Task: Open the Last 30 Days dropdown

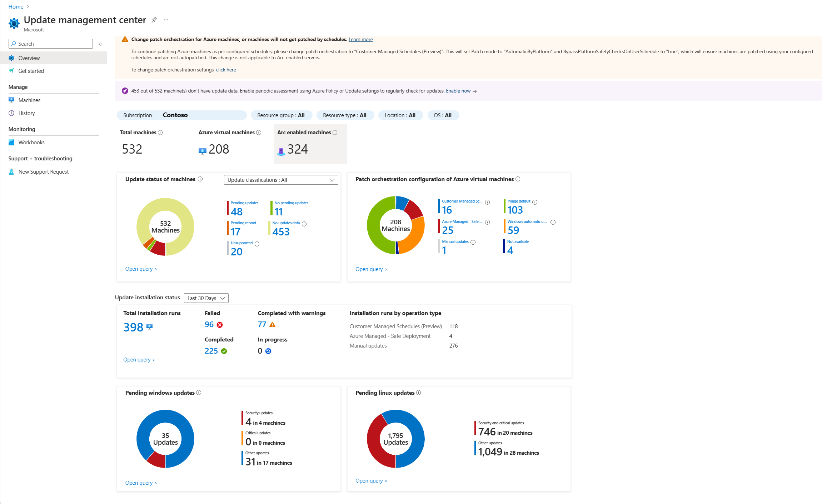Action: (206, 298)
